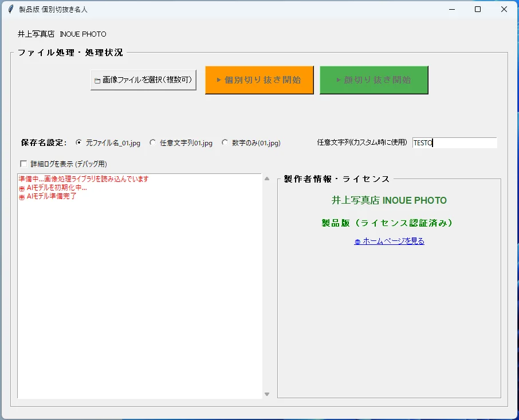Click log line AIモデルを初期化中...
Screen dimensions: 519x420
(x=53, y=188)
